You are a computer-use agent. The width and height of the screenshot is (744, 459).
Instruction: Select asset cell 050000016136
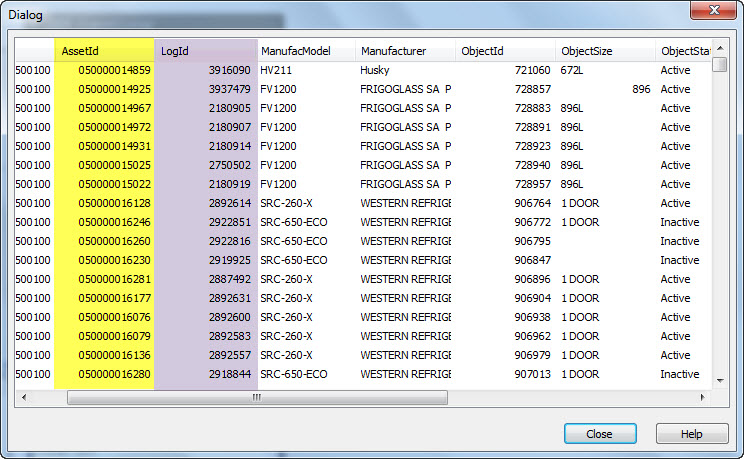(x=114, y=355)
